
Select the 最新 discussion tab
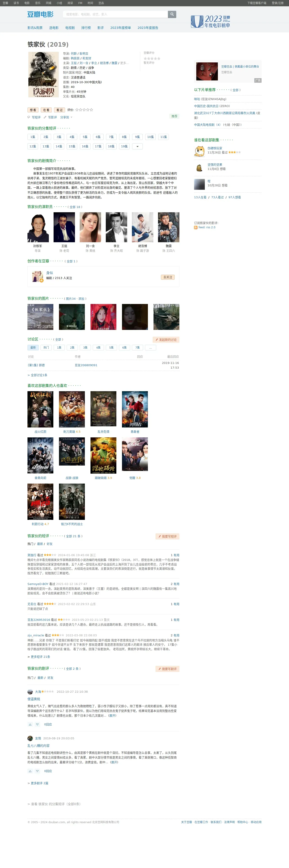point(33,347)
